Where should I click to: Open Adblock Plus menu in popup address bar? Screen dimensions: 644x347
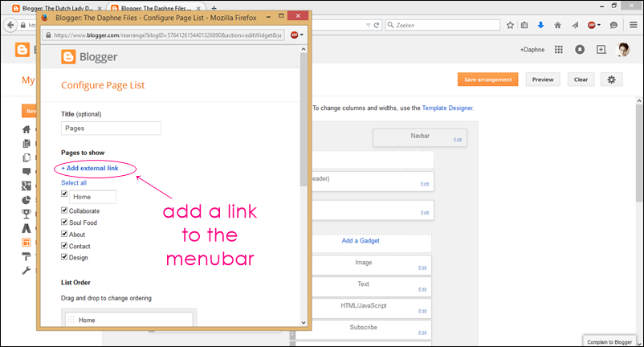pyautogui.click(x=297, y=35)
